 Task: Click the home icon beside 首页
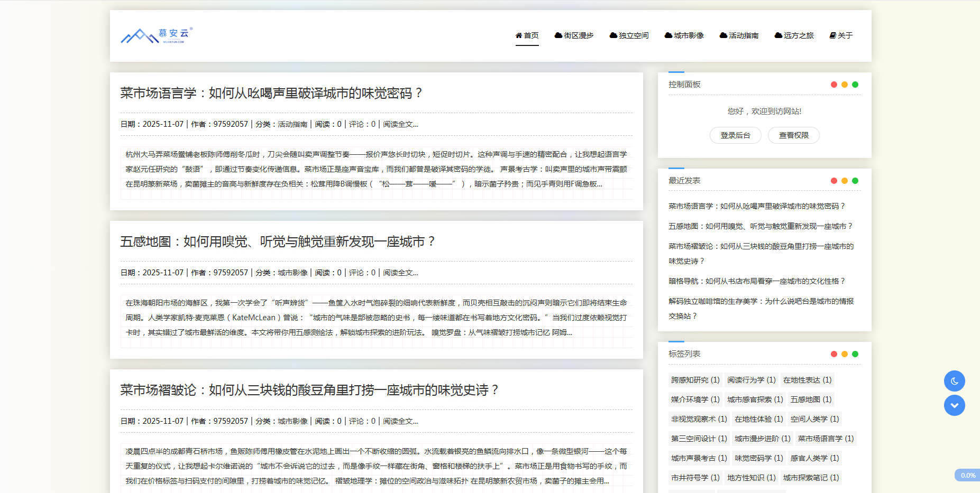coord(519,35)
